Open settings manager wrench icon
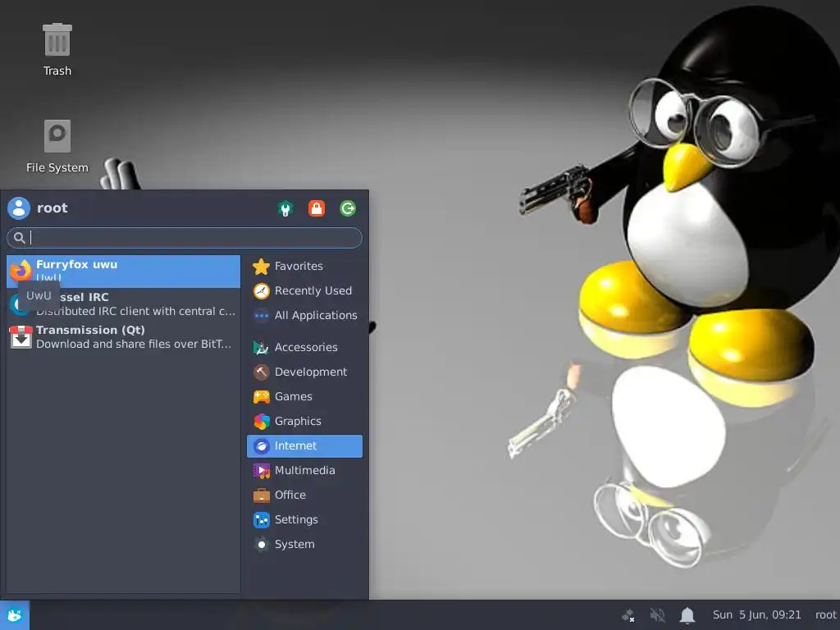This screenshot has height=630, width=840. coord(285,208)
